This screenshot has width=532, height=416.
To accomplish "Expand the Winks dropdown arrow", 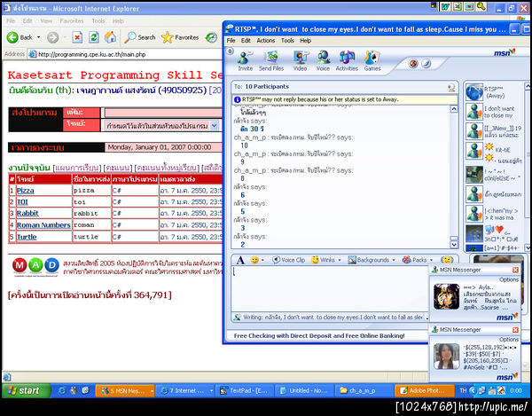I will click(340, 260).
